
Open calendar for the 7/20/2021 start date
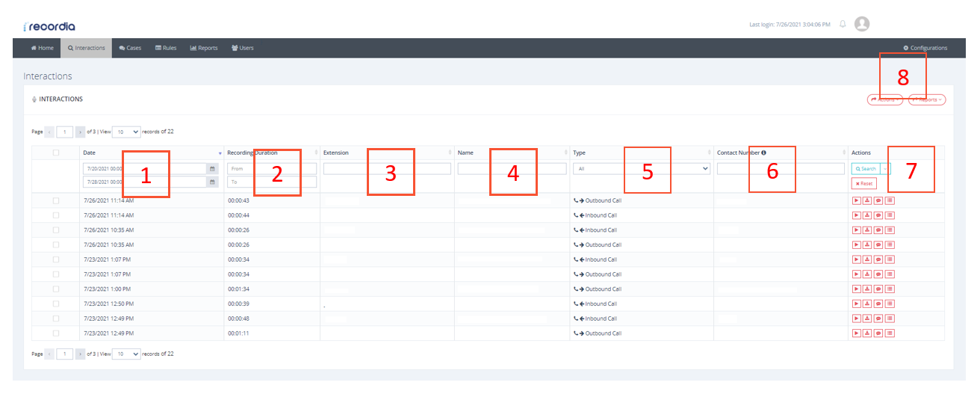pyautogui.click(x=213, y=169)
